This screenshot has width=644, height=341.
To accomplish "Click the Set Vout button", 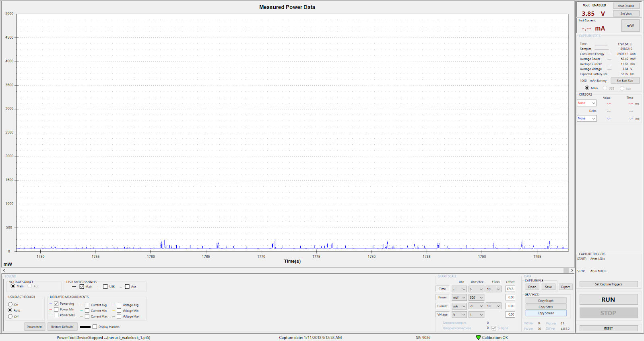I will coord(626,14).
